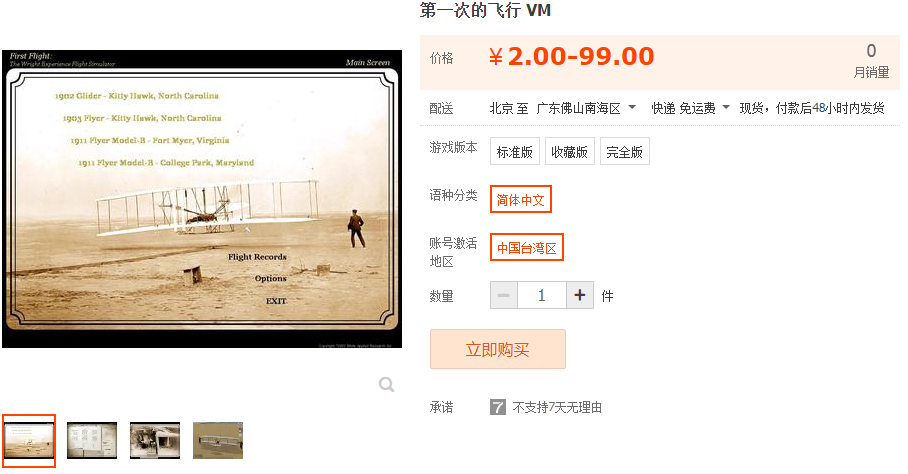Click the 7-day return policy icon

click(497, 407)
